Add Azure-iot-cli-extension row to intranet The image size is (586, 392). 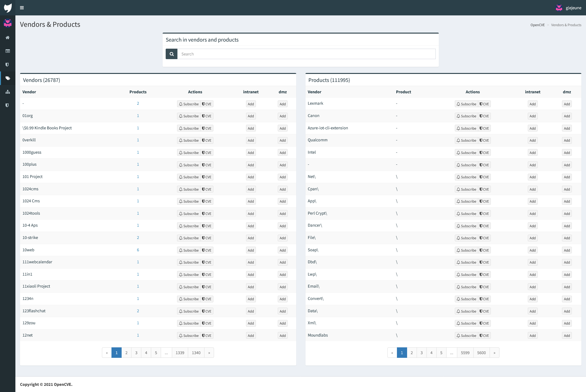[x=533, y=128]
